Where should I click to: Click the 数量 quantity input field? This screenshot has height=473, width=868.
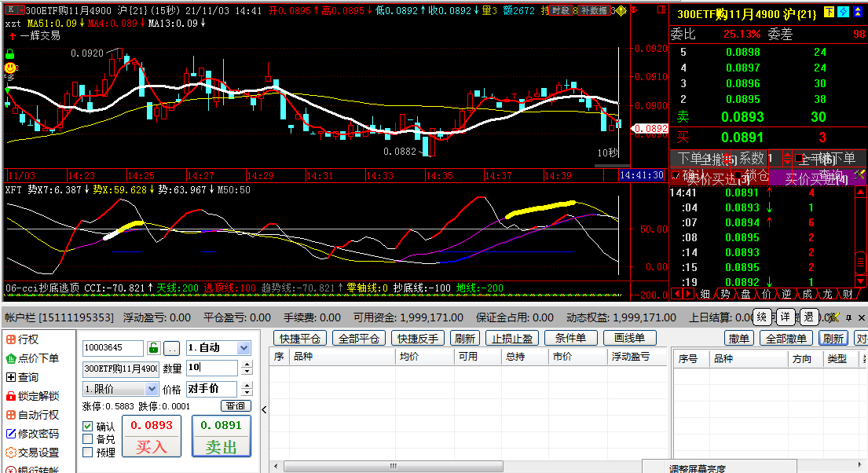[212, 367]
